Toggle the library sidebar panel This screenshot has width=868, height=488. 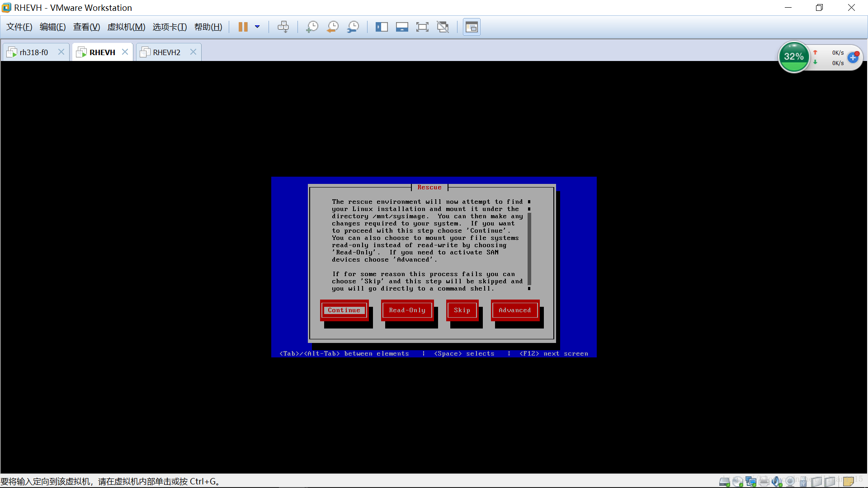382,27
